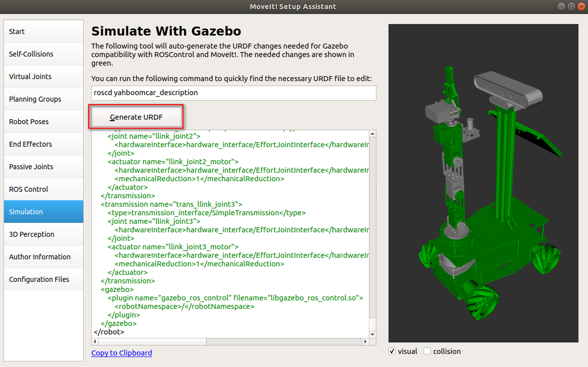This screenshot has width=588, height=367.
Task: Enable the collision checkbox
Action: (x=427, y=351)
